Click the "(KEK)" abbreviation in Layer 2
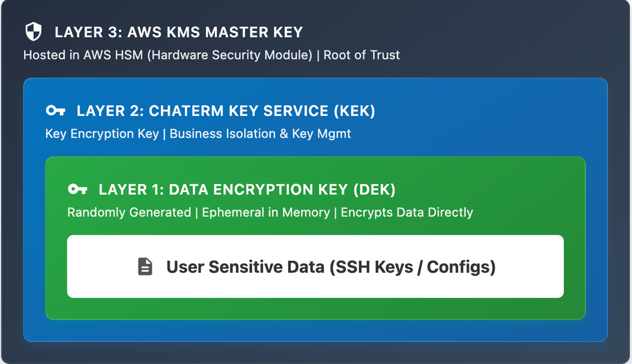 tap(354, 111)
